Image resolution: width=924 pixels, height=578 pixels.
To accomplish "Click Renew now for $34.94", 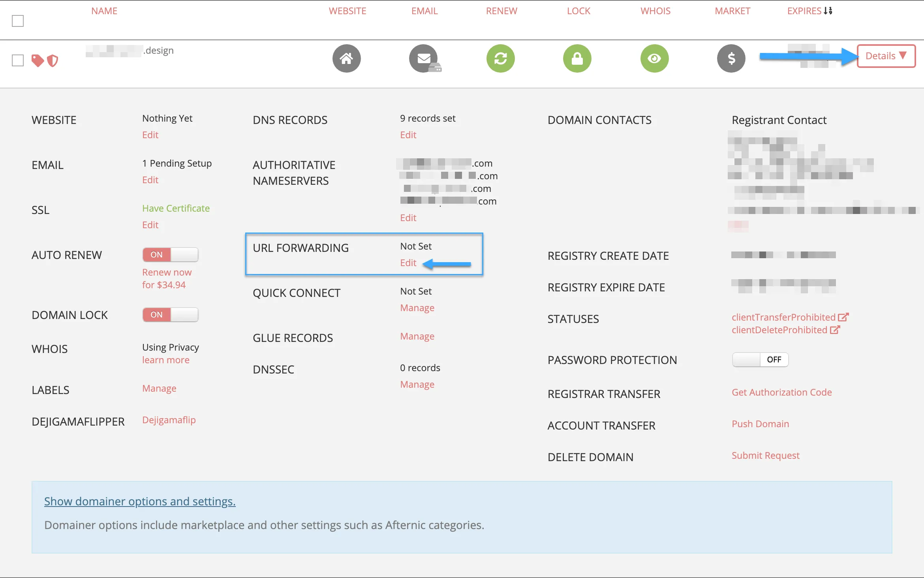I will tap(167, 278).
